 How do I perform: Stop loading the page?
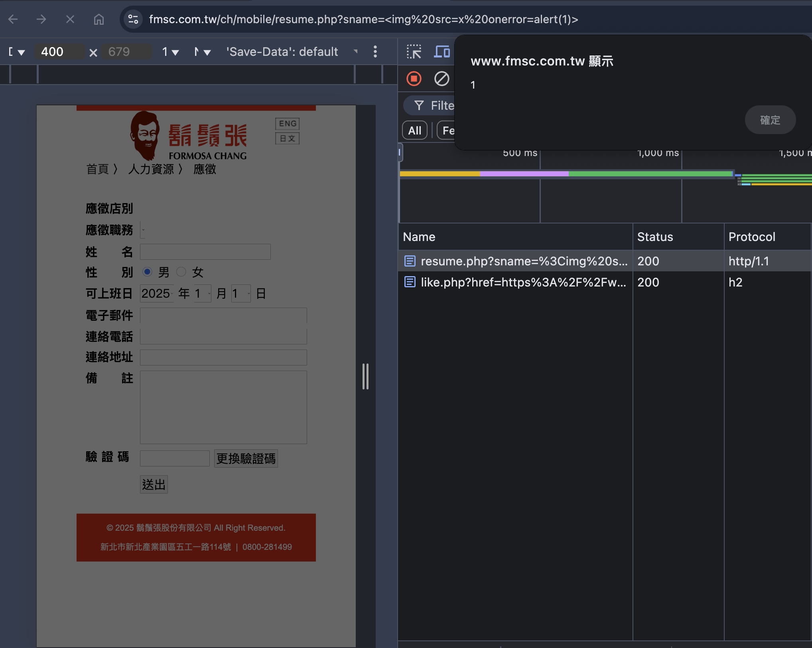pos(70,19)
